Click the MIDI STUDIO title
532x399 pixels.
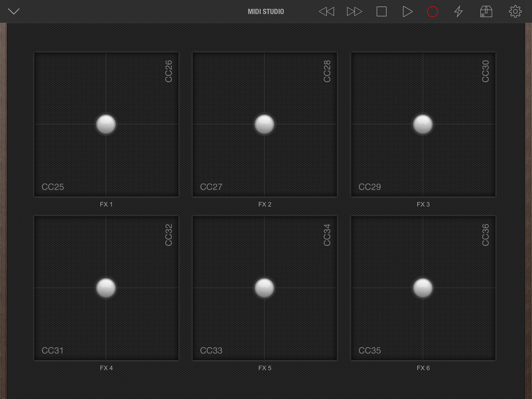(266, 12)
